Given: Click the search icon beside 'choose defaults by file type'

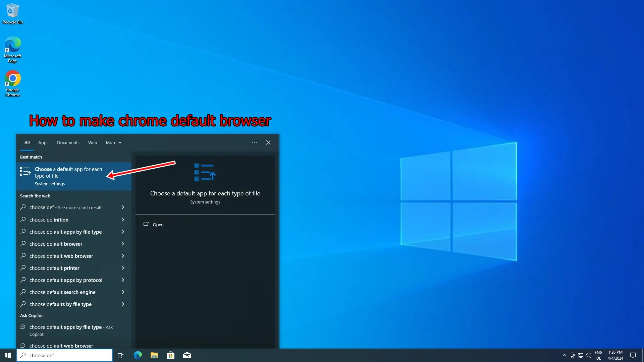Looking at the screenshot, I should 23,304.
